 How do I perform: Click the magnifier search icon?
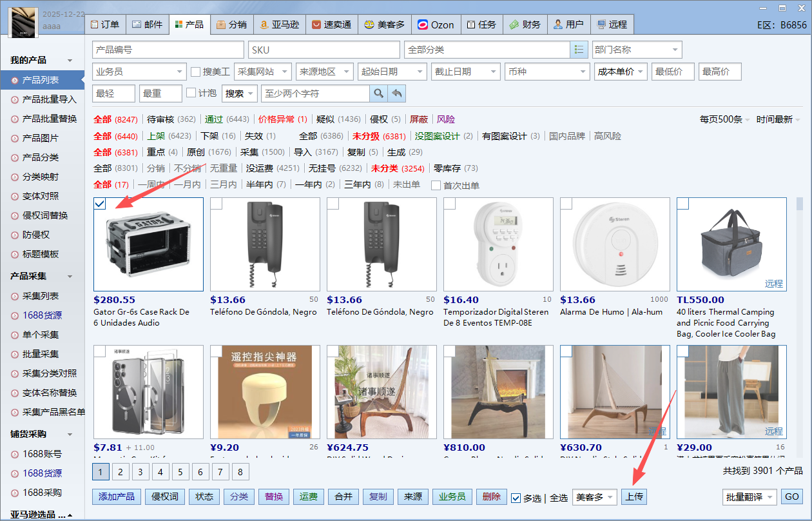click(378, 93)
